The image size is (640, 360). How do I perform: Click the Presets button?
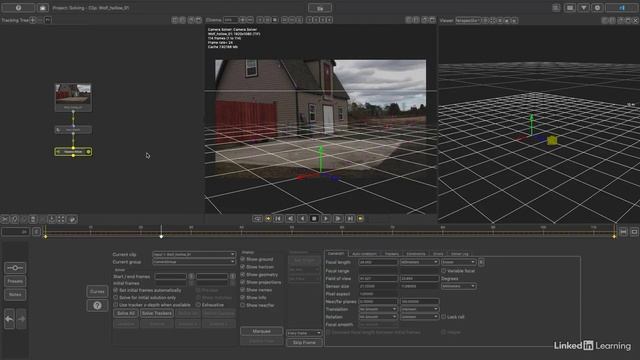pos(15,281)
